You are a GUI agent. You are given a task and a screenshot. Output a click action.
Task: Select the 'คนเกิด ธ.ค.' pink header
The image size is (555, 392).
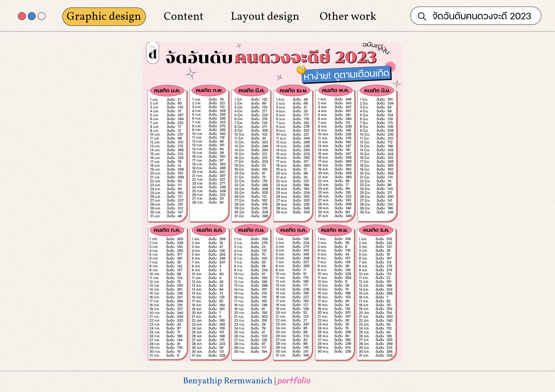coord(376,230)
